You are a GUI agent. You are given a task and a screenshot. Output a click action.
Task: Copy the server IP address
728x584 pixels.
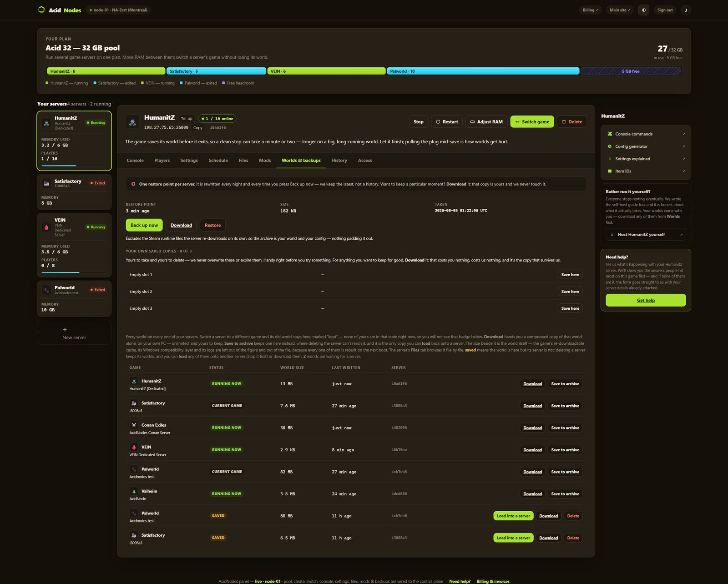click(x=198, y=128)
